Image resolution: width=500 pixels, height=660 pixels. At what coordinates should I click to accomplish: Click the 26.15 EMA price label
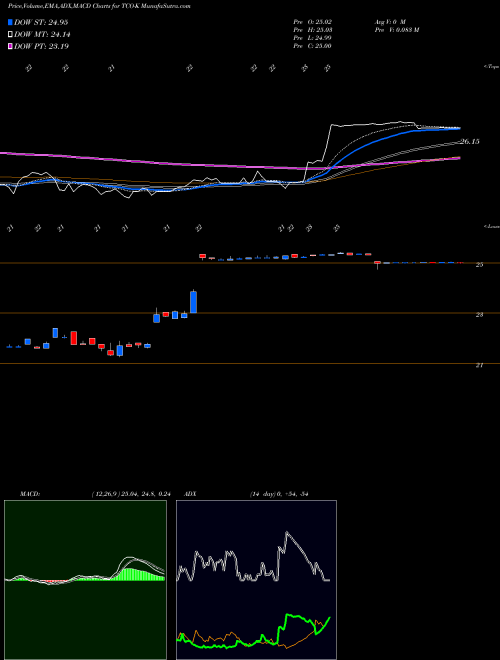point(470,142)
